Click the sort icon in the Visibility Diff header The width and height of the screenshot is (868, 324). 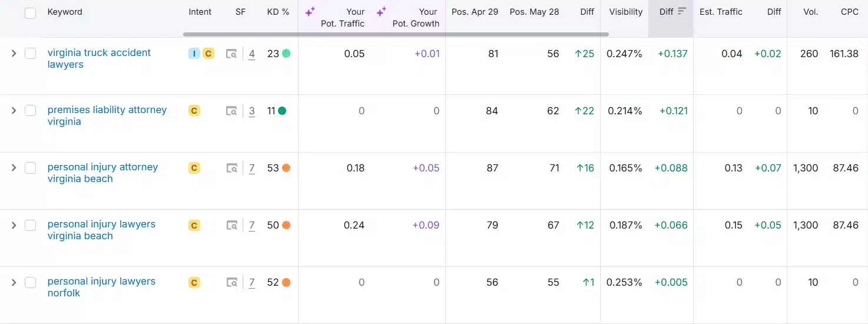tap(682, 11)
